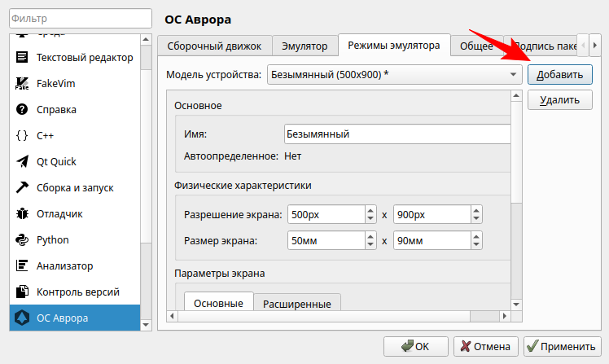Choose the C++ braces icon
Image resolution: width=609 pixels, height=364 pixels.
pyautogui.click(x=22, y=135)
